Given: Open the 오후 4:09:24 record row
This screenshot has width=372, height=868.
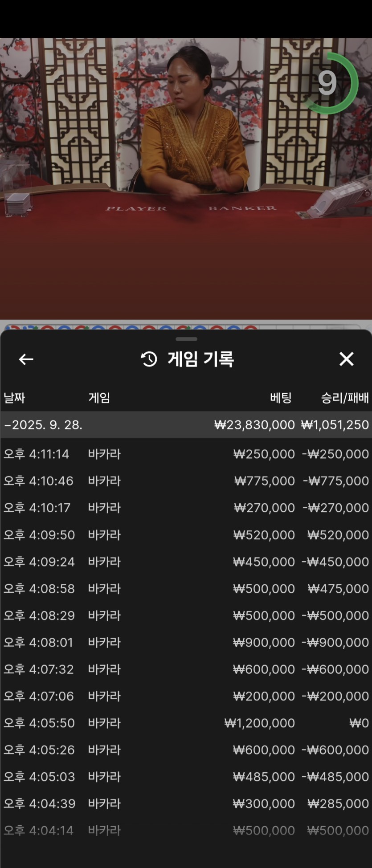Looking at the screenshot, I should [x=186, y=562].
